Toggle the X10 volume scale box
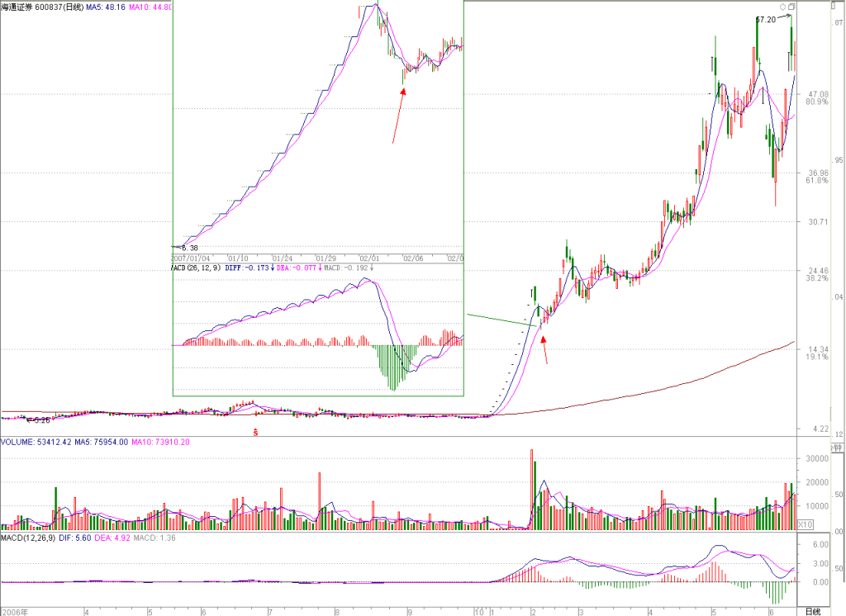846x616 pixels. pyautogui.click(x=805, y=524)
